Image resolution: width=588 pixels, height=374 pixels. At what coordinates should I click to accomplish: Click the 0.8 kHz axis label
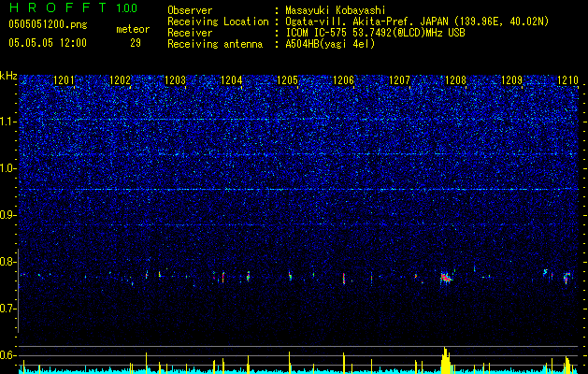(x=7, y=262)
